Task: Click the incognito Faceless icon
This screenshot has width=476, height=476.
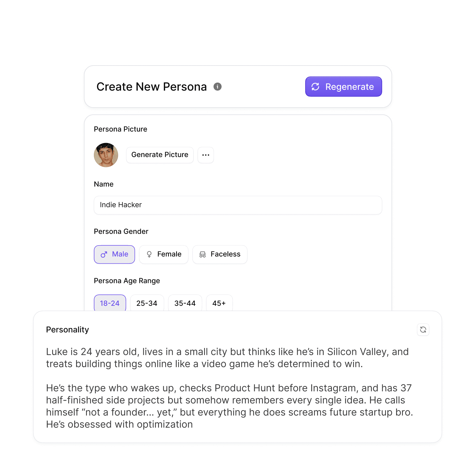Action: [x=203, y=254]
